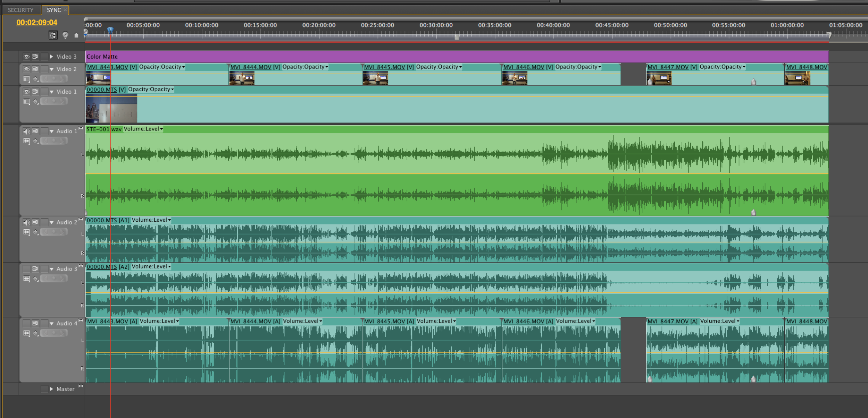Toggle sync lock on Audio 4
Image resolution: width=868 pixels, height=418 pixels.
tap(35, 323)
